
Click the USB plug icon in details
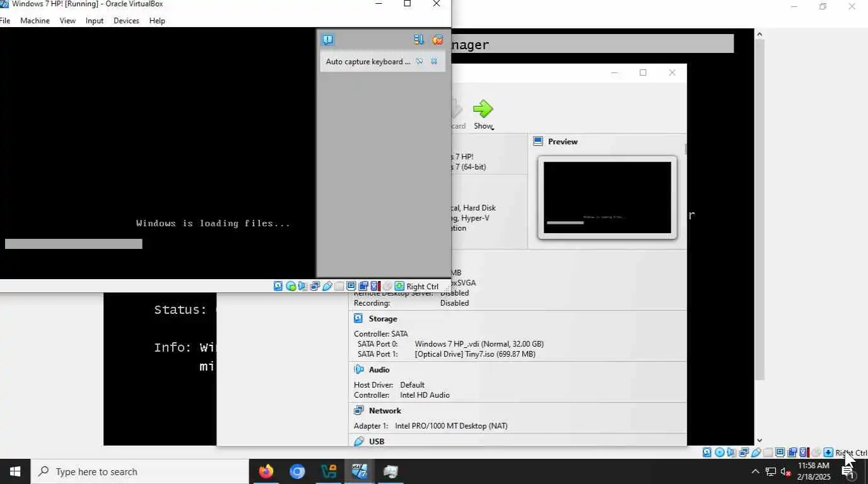[359, 442]
